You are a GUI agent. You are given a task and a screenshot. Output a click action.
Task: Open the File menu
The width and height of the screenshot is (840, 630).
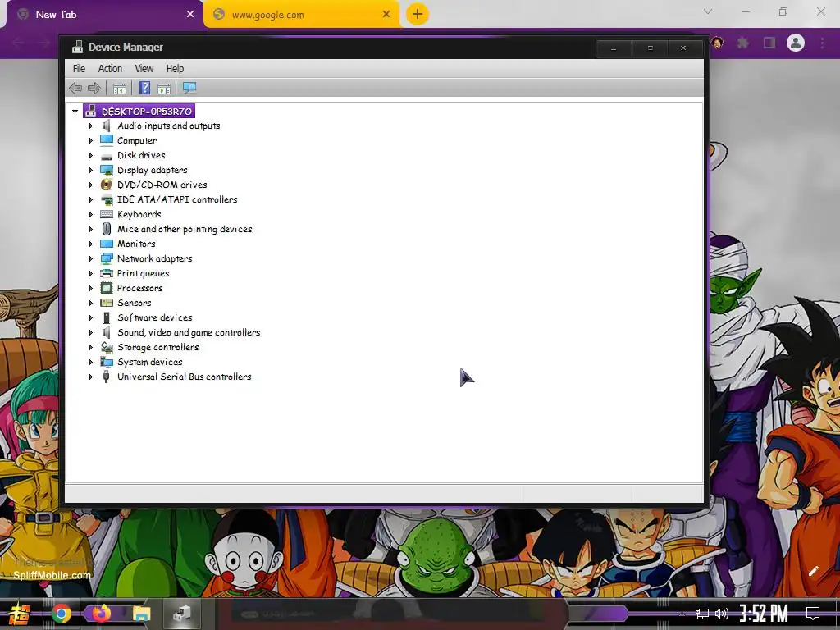[79, 69]
